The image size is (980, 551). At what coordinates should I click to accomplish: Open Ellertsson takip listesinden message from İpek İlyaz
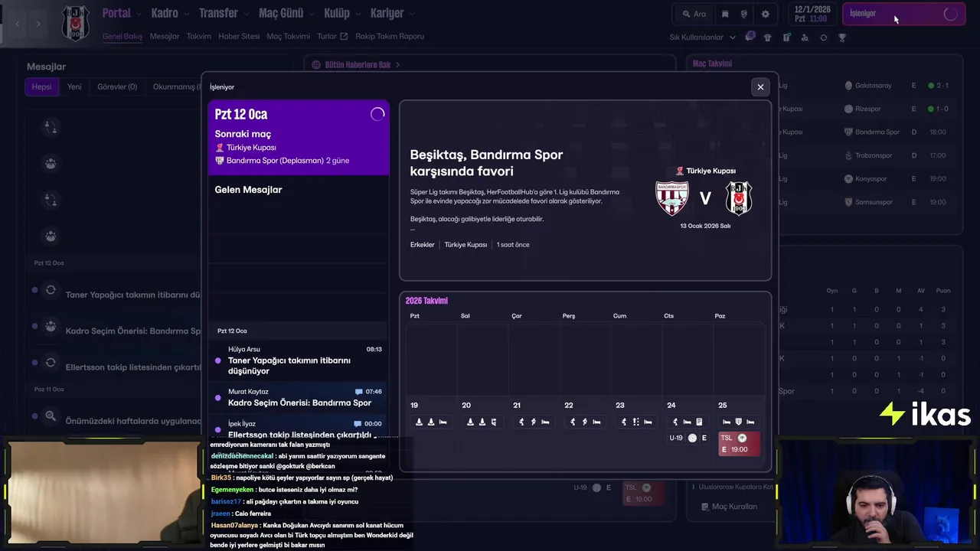[x=299, y=429]
